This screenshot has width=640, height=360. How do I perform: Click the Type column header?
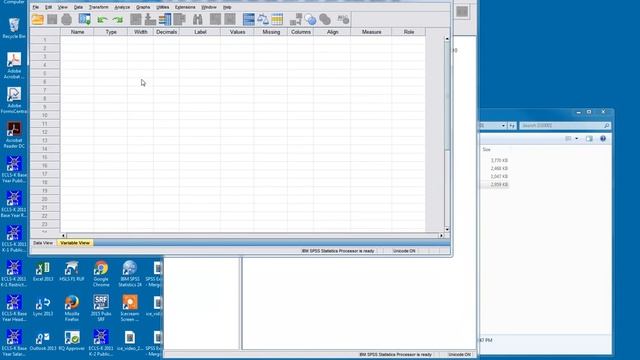(x=111, y=32)
